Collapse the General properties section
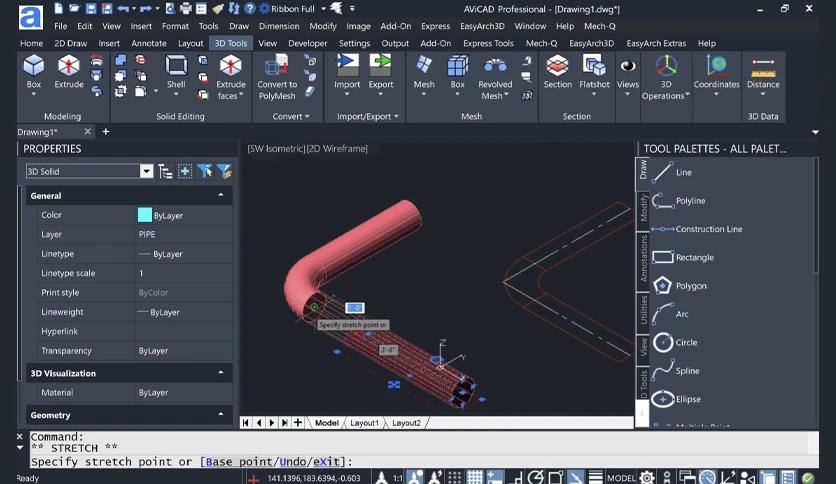Image resolution: width=836 pixels, height=484 pixels. pyautogui.click(x=221, y=195)
